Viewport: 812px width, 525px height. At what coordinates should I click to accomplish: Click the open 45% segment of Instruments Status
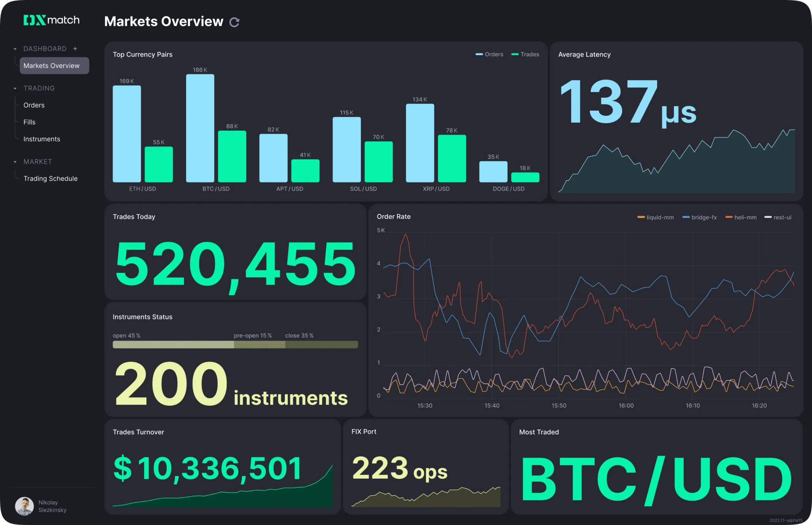[x=172, y=345]
